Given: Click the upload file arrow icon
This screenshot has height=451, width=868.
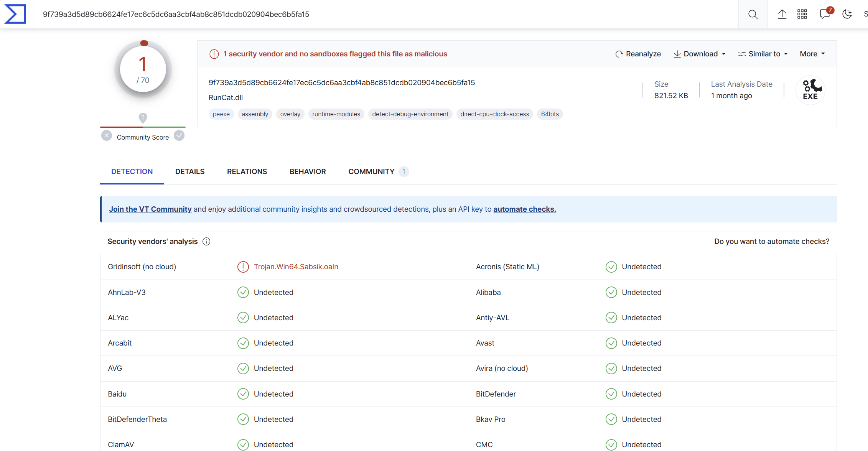Looking at the screenshot, I should click(782, 14).
